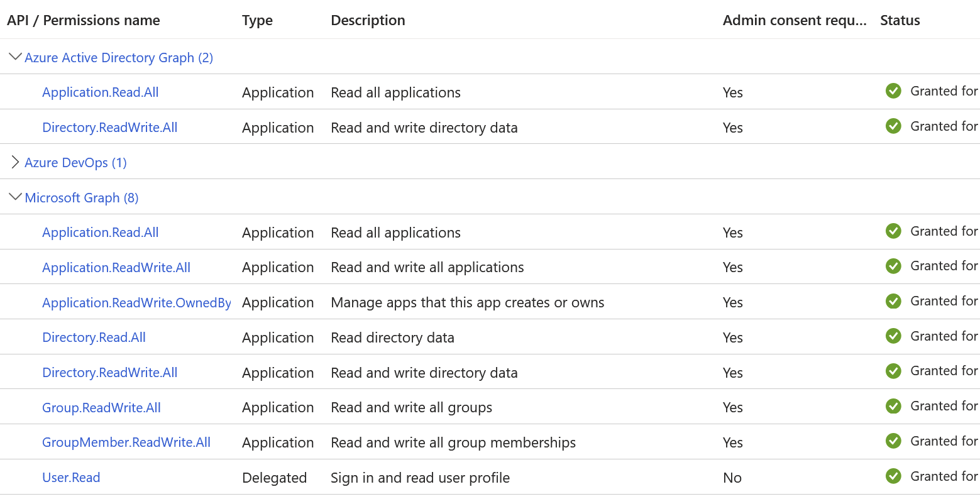Click the Status column header
Viewport: 980px width, 499px height.
(x=900, y=20)
